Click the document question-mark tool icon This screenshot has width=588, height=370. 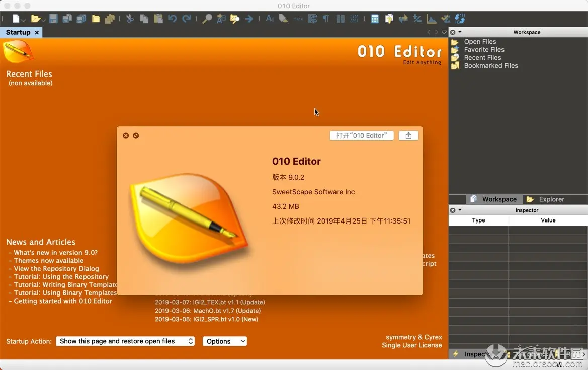pyautogui.click(x=389, y=19)
